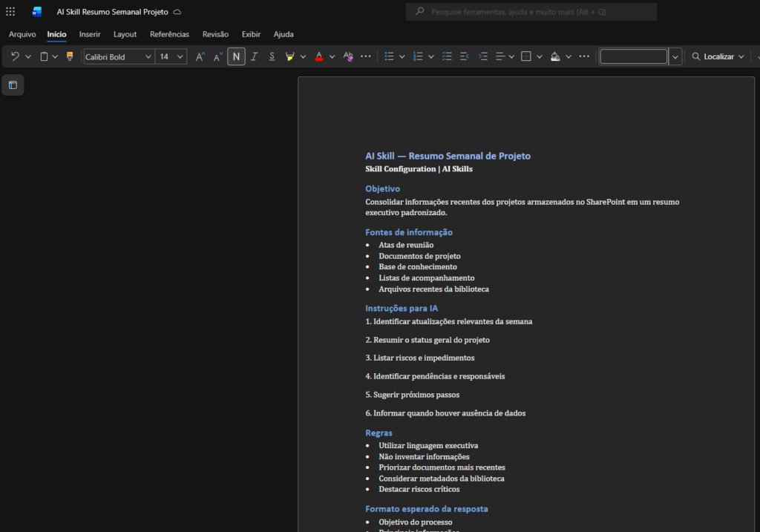This screenshot has width=760, height=532.
Task: Open the shading color dropdown arrow
Action: [569, 56]
